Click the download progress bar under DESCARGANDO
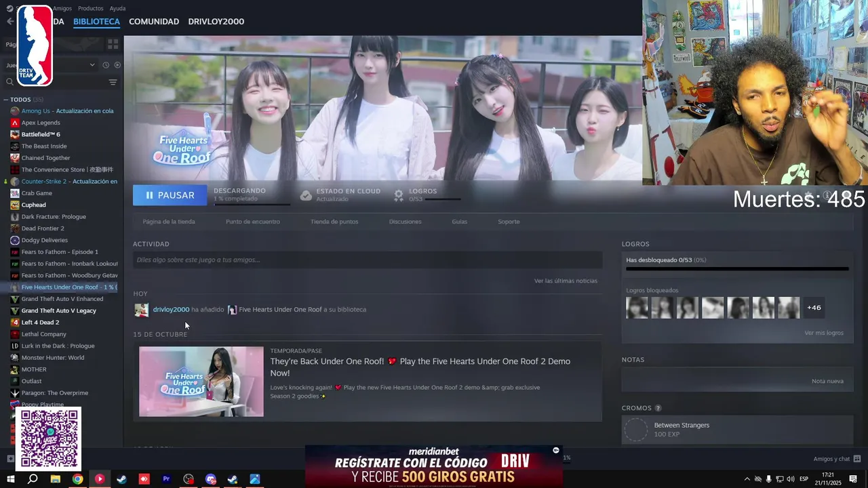 click(252, 203)
